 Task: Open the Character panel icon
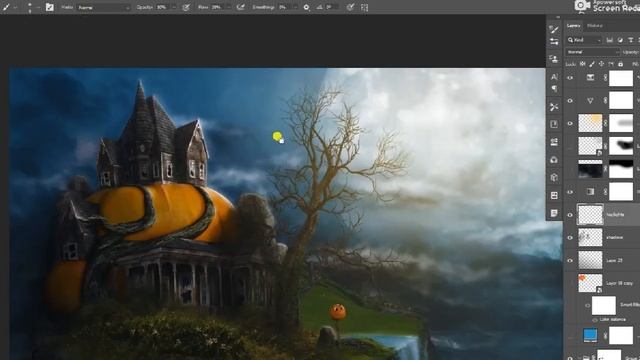pos(554,77)
